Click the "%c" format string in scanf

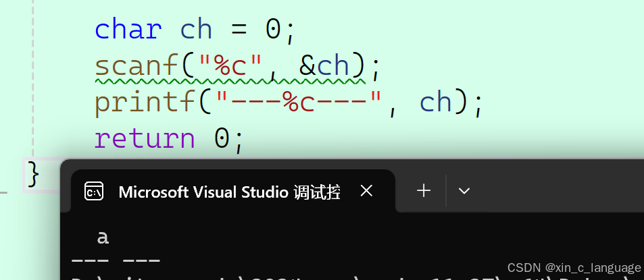tap(230, 65)
